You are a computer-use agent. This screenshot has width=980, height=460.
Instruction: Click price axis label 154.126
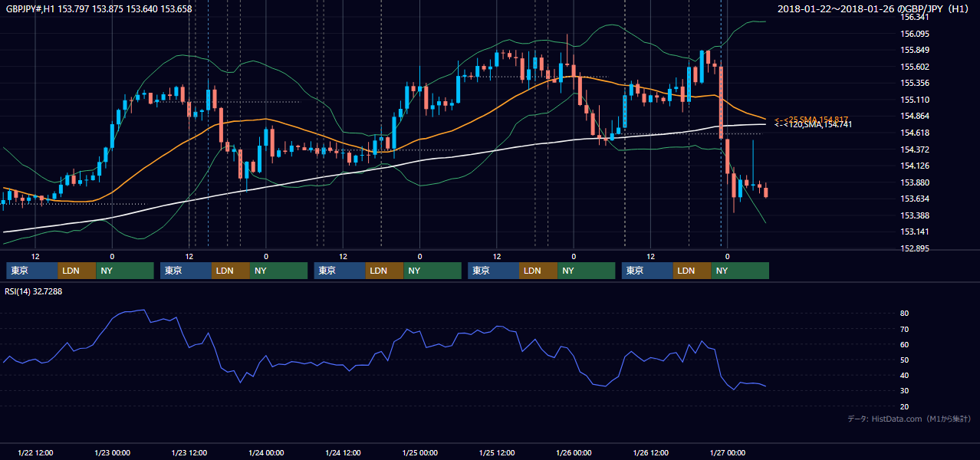click(x=915, y=166)
